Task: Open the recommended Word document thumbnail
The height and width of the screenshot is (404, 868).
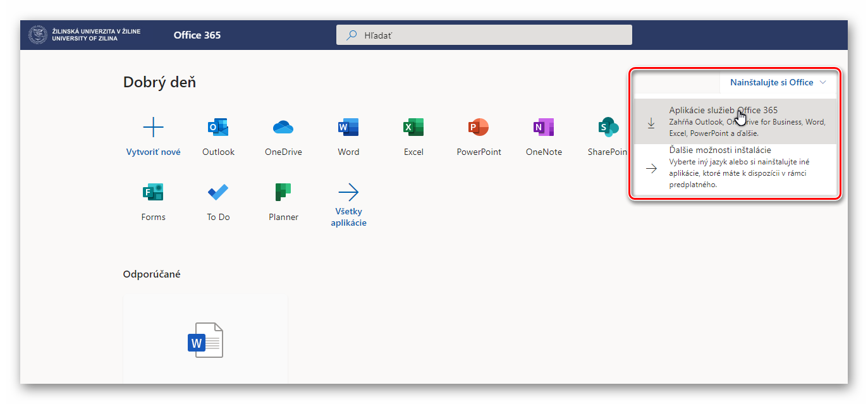Action: pos(205,340)
